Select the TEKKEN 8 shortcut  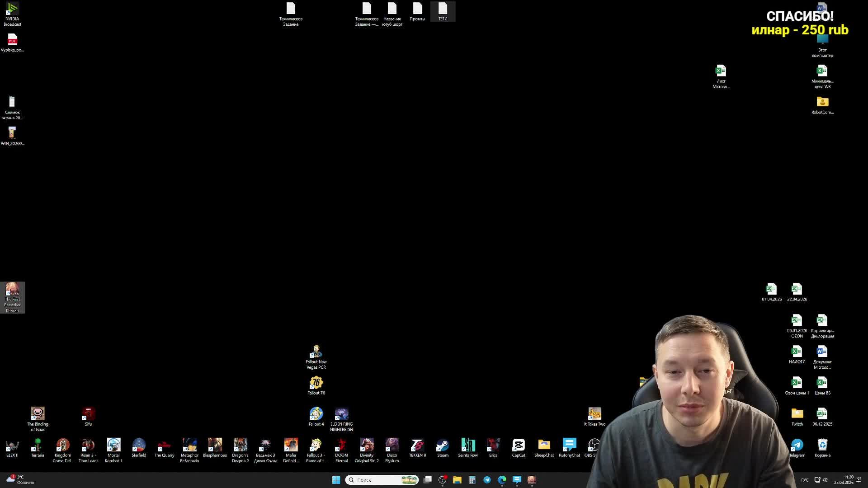(x=417, y=446)
